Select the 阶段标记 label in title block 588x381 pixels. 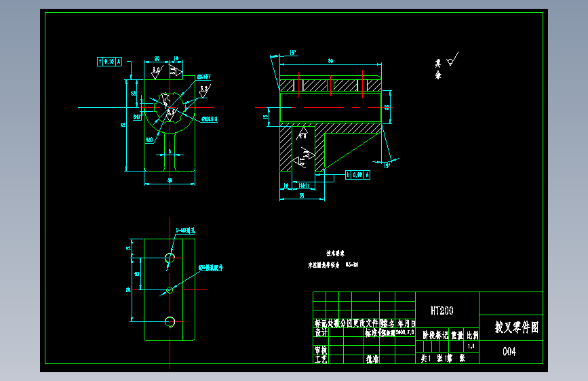tap(435, 335)
